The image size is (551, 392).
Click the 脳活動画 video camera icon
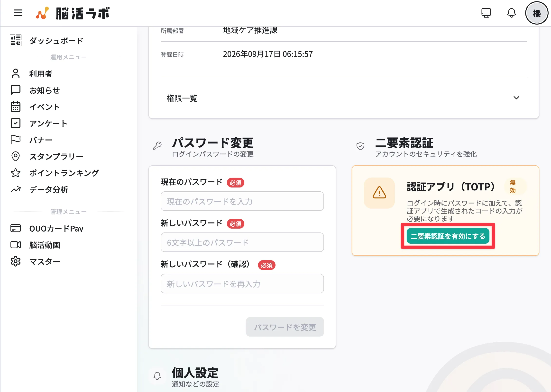16,245
